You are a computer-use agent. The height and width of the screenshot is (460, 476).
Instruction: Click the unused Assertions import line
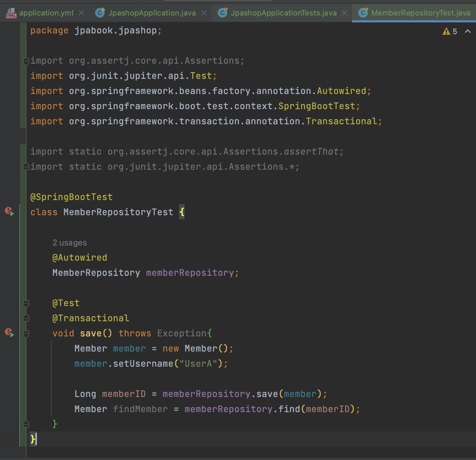tap(138, 61)
